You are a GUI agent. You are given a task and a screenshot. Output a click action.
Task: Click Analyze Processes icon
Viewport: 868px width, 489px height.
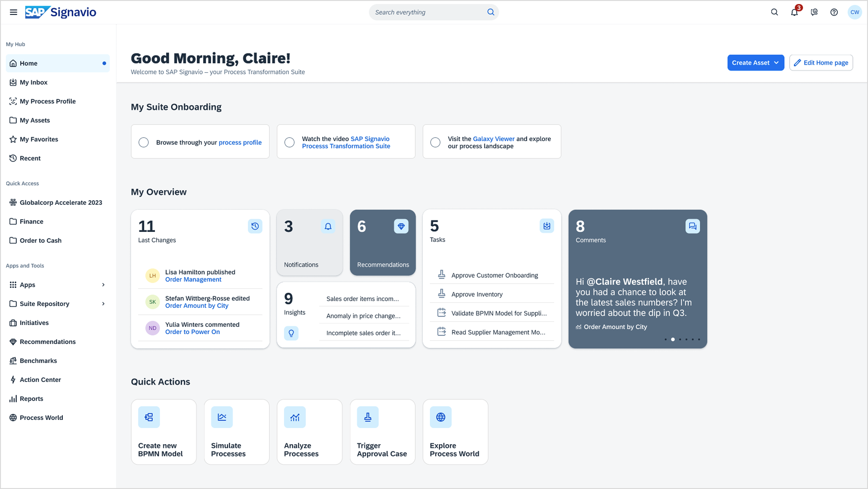click(295, 417)
